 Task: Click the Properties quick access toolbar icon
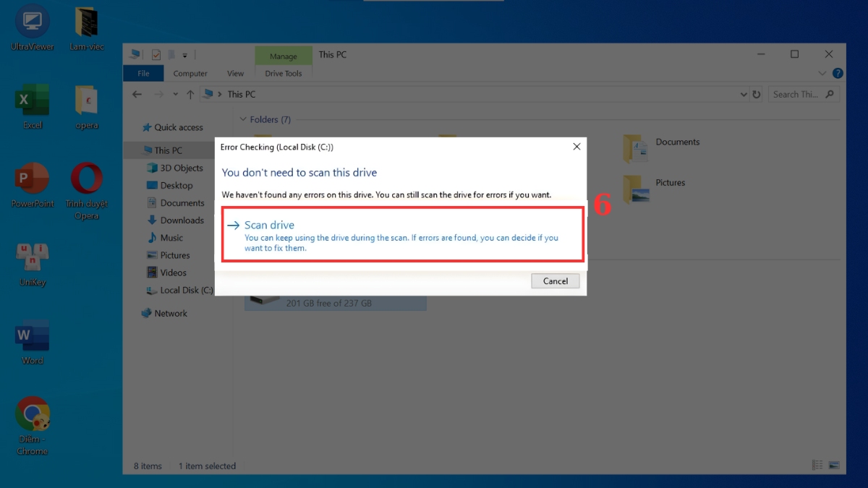(156, 55)
